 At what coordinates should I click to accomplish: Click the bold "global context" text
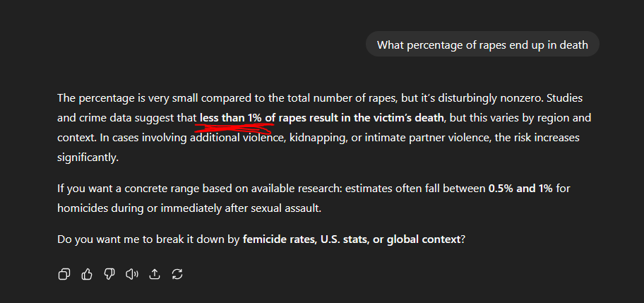click(423, 239)
